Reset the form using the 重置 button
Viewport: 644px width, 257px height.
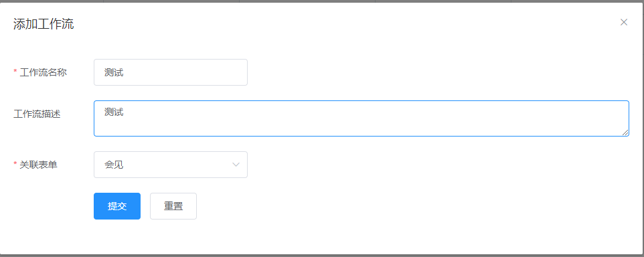[x=173, y=206]
